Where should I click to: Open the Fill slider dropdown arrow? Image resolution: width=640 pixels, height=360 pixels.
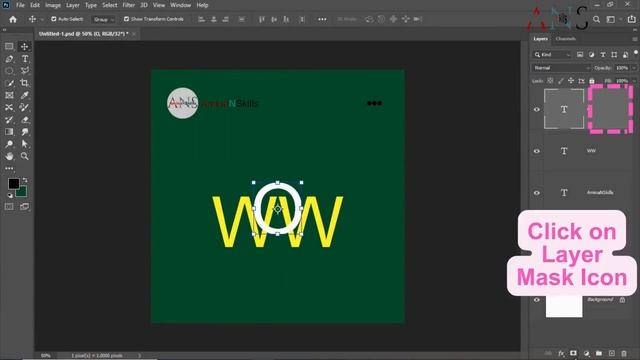634,81
